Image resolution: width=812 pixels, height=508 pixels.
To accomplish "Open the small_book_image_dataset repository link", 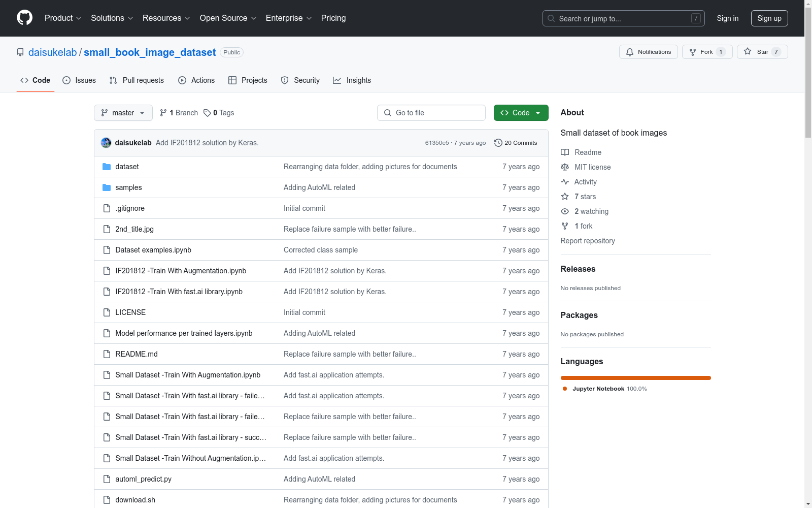I will pyautogui.click(x=150, y=52).
